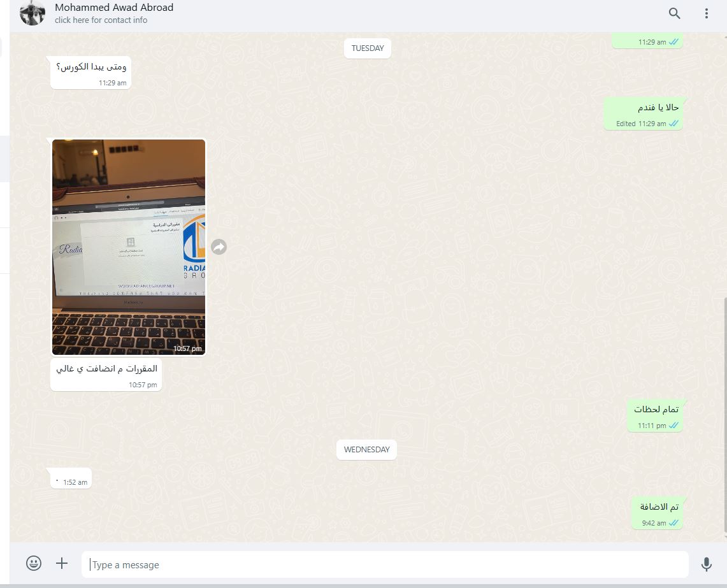Select message 'تمام لحظات'

655,415
